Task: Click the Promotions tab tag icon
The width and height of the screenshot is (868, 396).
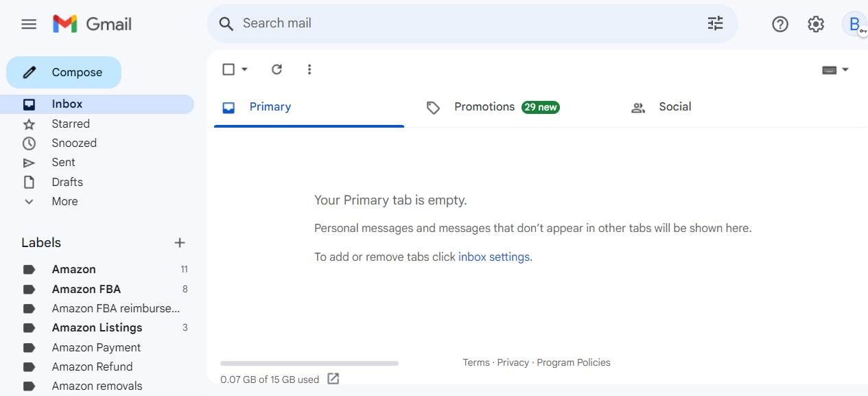Action: [x=433, y=108]
